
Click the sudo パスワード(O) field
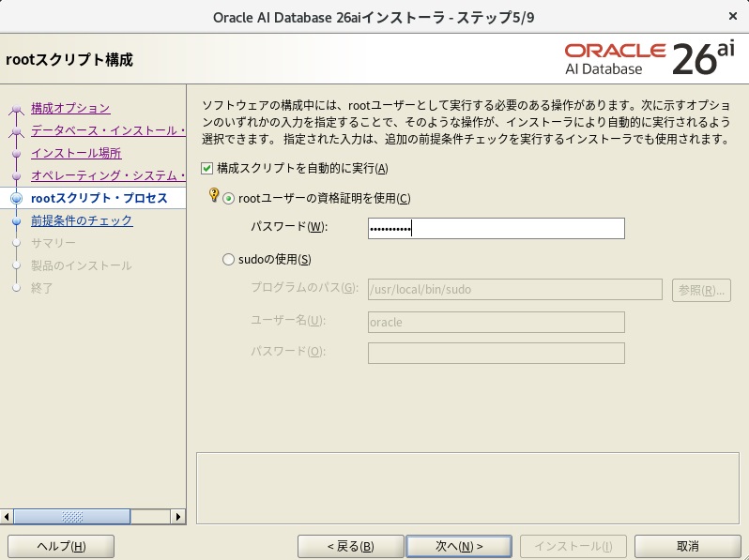point(497,354)
